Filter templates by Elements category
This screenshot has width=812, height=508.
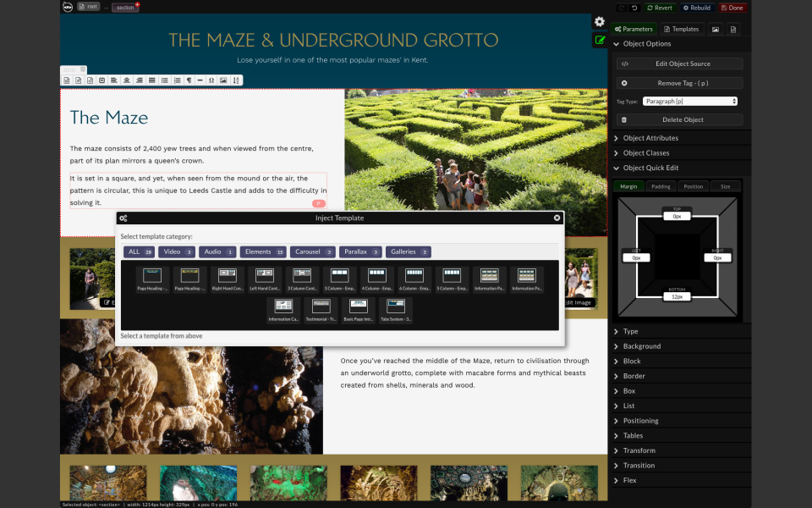click(263, 252)
